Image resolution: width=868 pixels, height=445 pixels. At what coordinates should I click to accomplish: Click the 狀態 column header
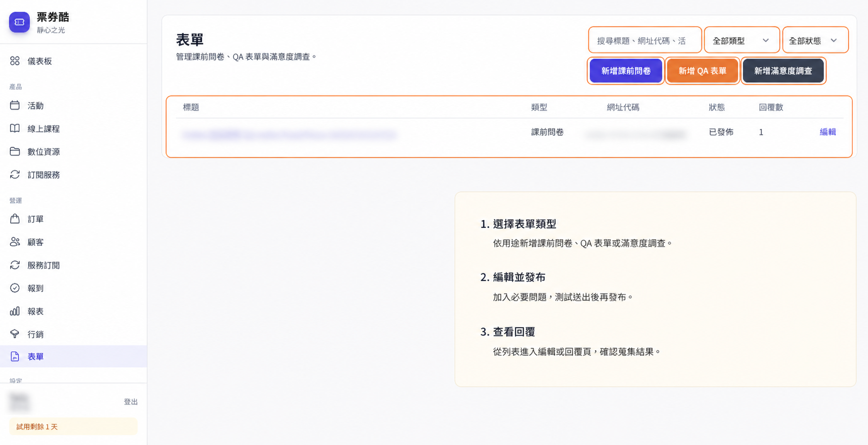pos(717,107)
